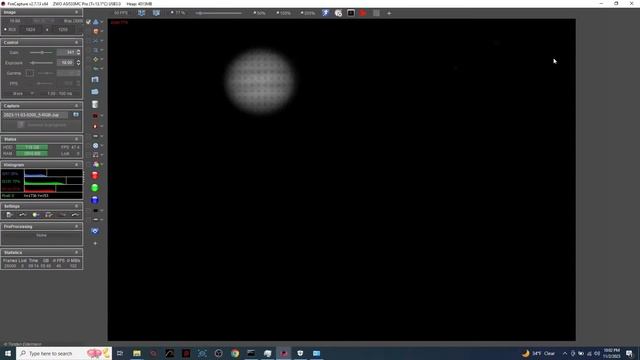Click the taskbar search box
The height and width of the screenshot is (360, 640).
(64, 353)
